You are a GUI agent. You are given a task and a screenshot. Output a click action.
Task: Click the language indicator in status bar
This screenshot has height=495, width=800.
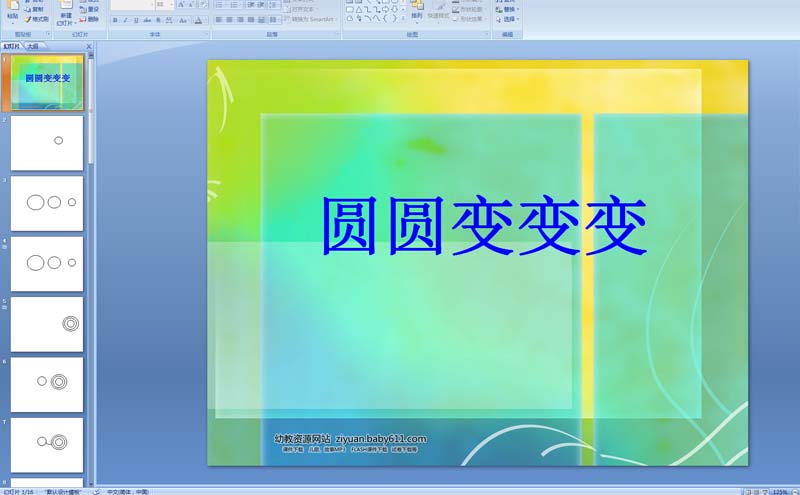[128, 492]
